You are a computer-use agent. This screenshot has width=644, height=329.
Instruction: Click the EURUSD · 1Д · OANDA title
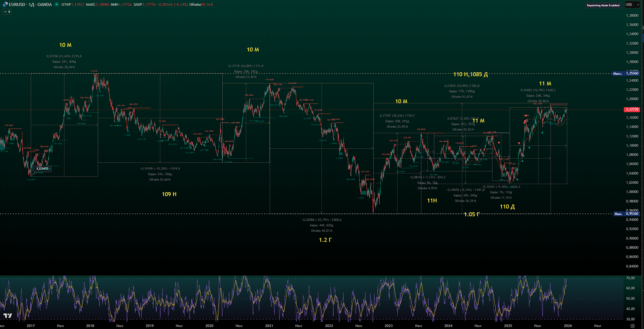30,5
